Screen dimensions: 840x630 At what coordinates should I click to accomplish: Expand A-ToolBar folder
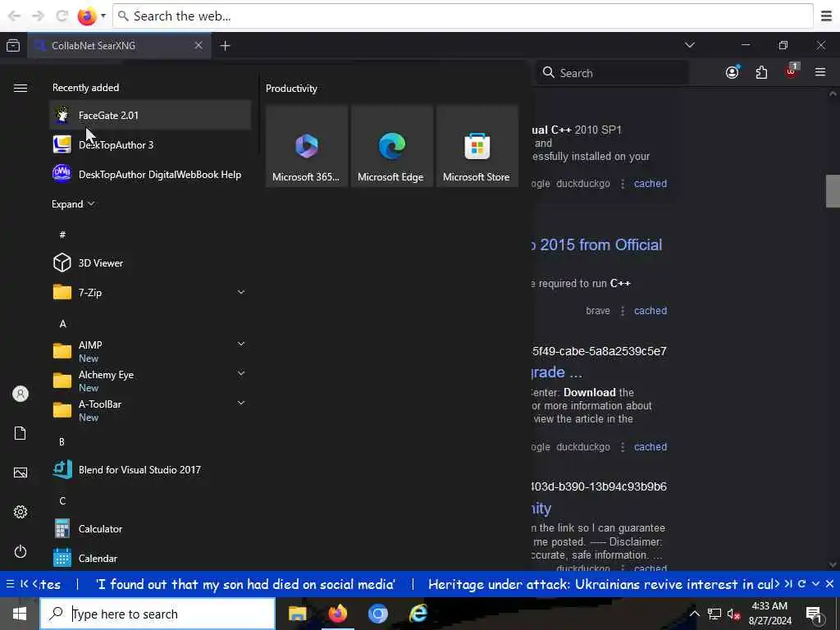coord(241,403)
